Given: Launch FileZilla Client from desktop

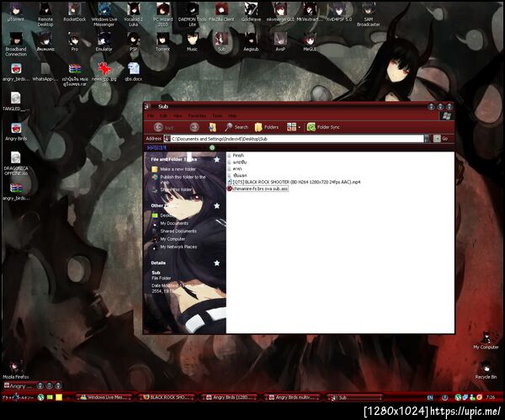Looking at the screenshot, I should 221,13.
